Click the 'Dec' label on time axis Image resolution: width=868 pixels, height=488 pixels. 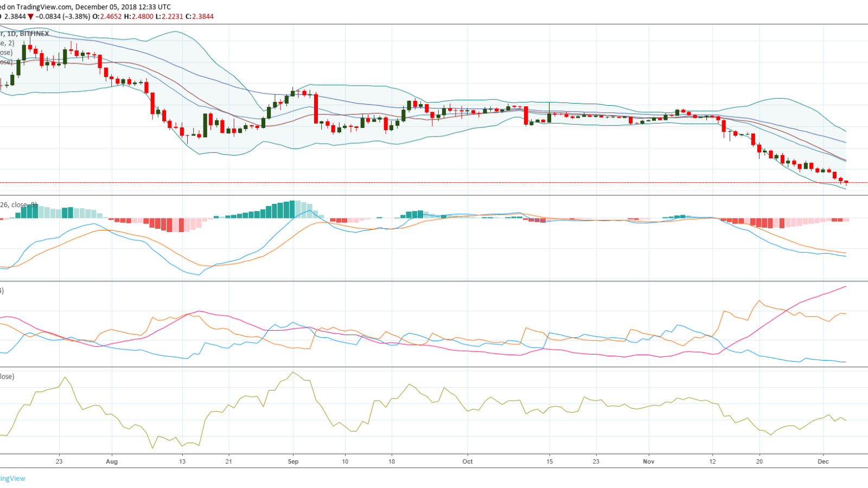point(824,462)
